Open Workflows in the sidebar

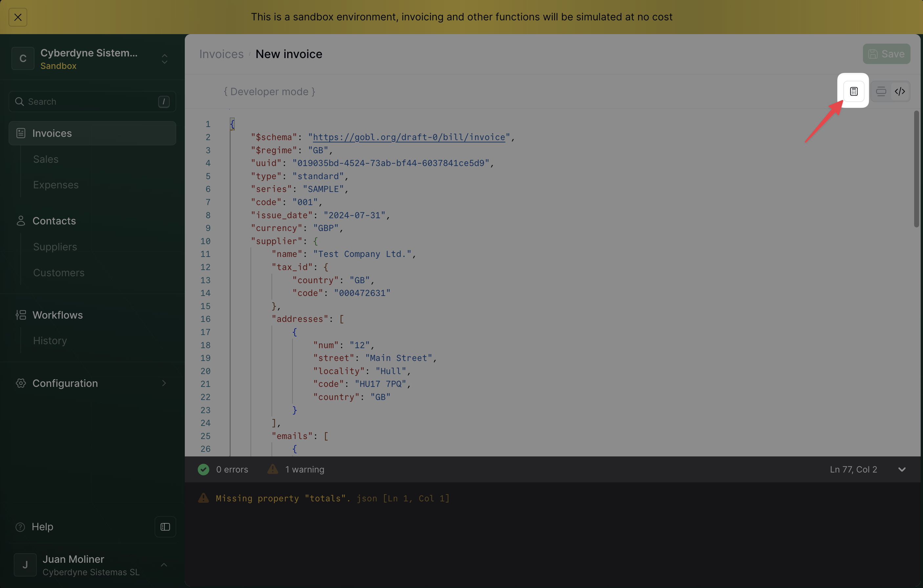coord(57,315)
